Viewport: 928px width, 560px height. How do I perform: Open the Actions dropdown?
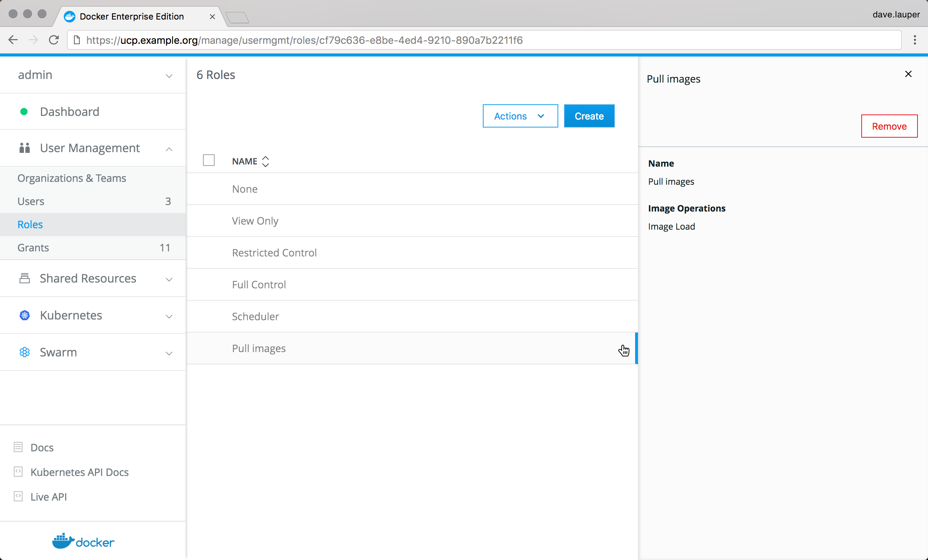pos(520,116)
